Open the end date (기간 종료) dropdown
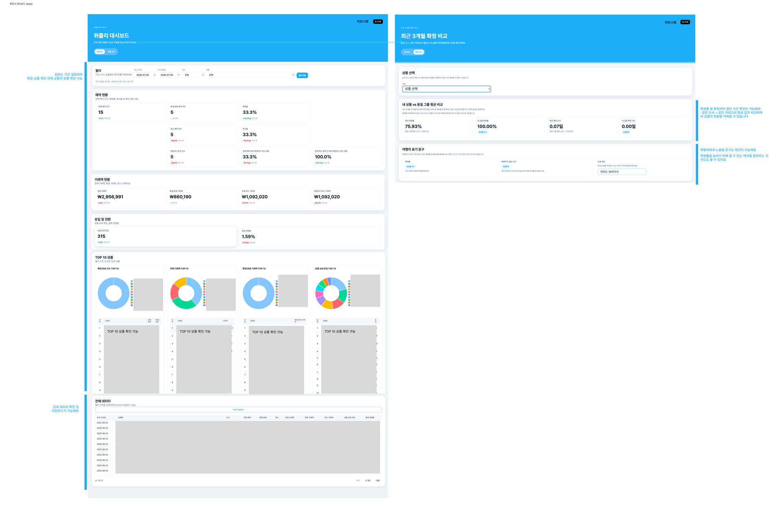Viewport: 782px width, 532px height. (x=169, y=75)
